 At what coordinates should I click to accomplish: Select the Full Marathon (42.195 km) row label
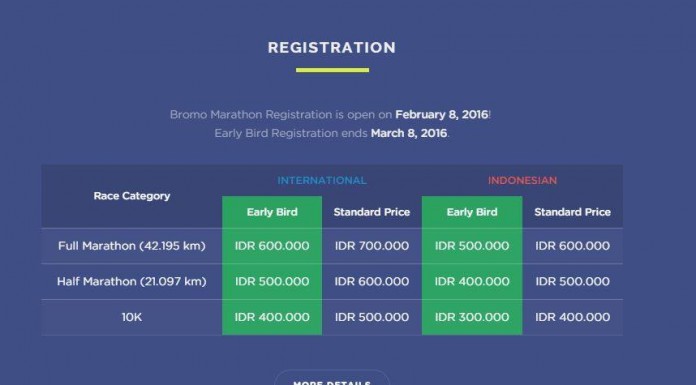click(132, 246)
